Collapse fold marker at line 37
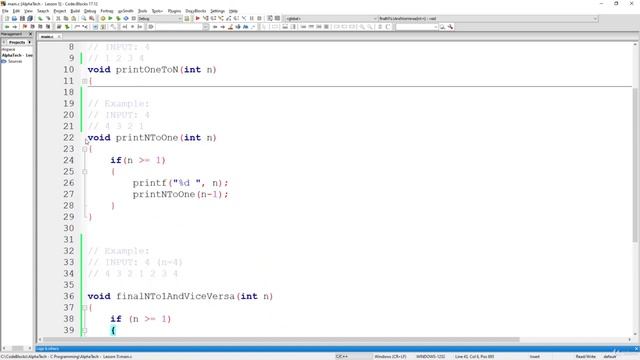Screen dimensions: 640x360 click(x=84, y=308)
